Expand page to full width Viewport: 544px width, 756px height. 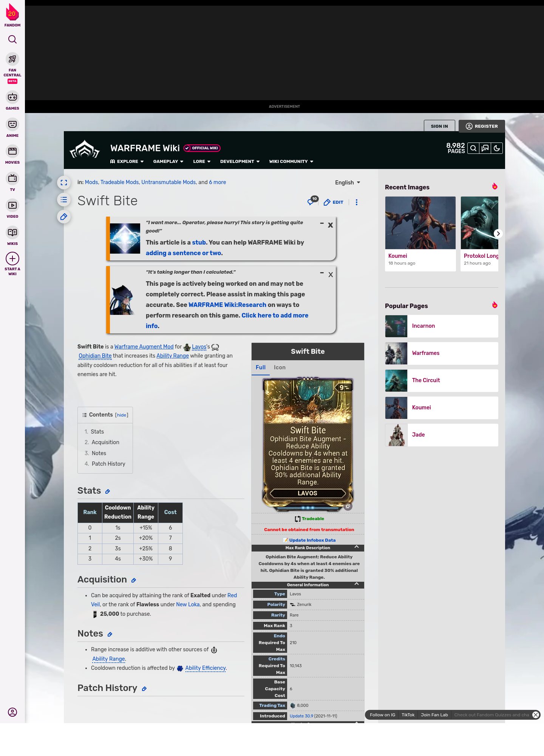(64, 183)
